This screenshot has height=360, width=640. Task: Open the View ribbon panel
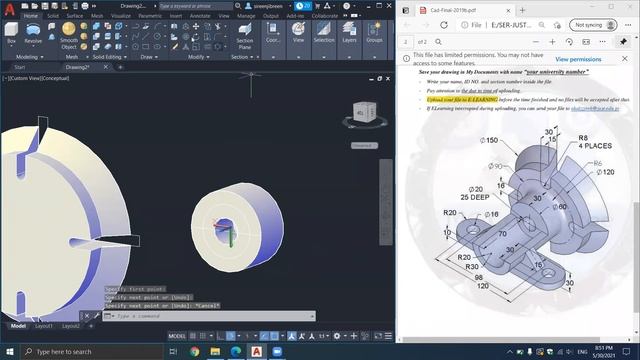(298, 33)
